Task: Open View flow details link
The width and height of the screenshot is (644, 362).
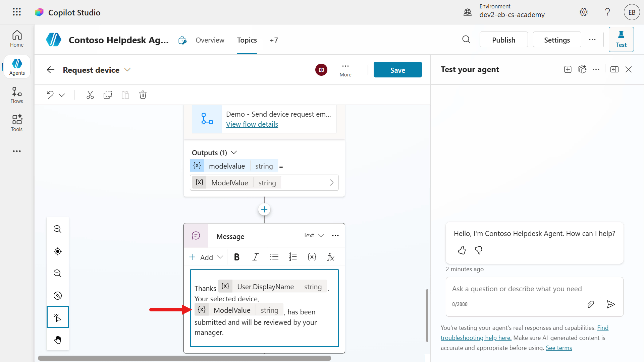Action: pos(252,124)
